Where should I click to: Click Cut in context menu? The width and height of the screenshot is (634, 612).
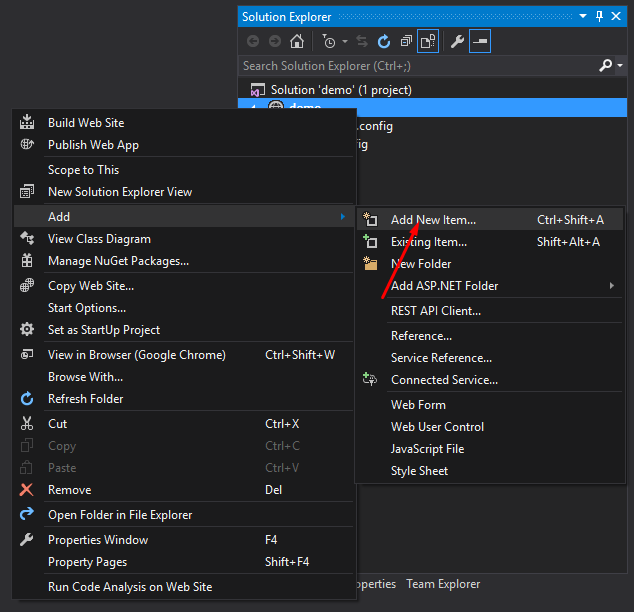point(184,424)
